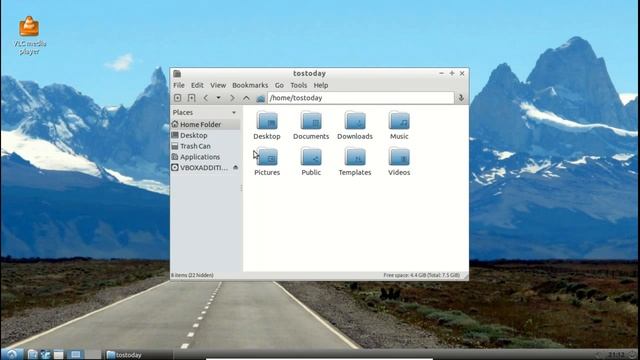Go forward with the right arrow button
The height and width of the screenshot is (360, 640).
(x=232, y=98)
